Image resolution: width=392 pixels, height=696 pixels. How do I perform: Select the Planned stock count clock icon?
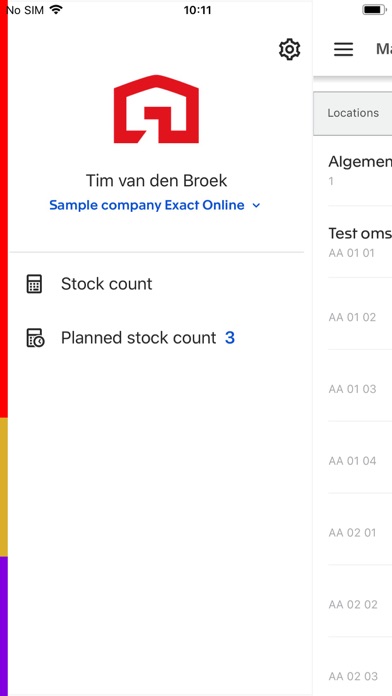click(35, 338)
